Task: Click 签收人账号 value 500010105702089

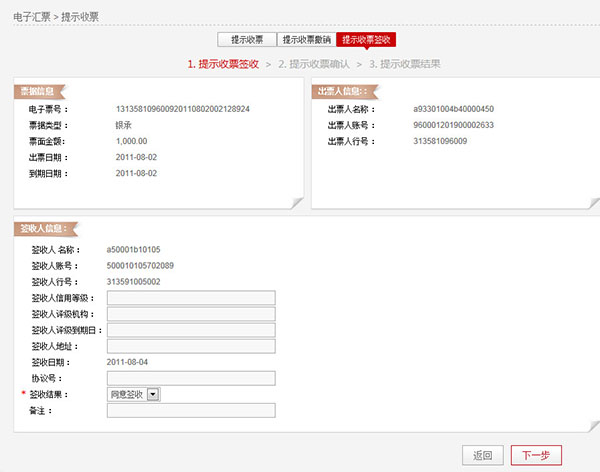Action: point(140,266)
